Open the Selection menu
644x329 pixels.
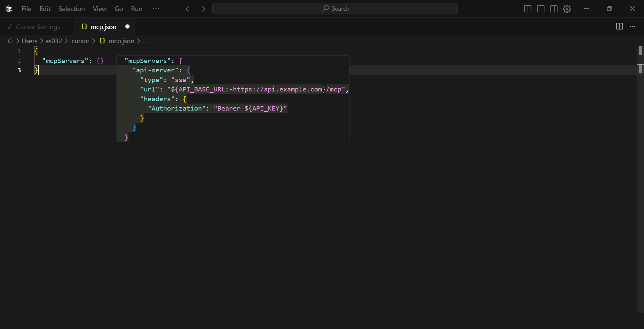click(x=71, y=9)
